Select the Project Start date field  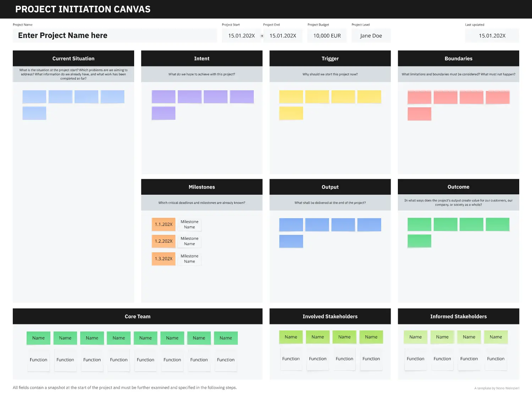coord(241,36)
